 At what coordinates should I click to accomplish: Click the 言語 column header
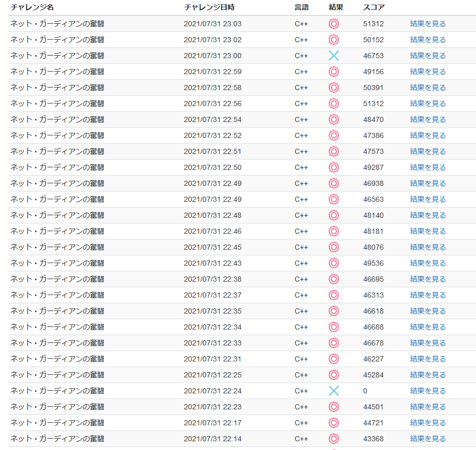pyautogui.click(x=301, y=7)
